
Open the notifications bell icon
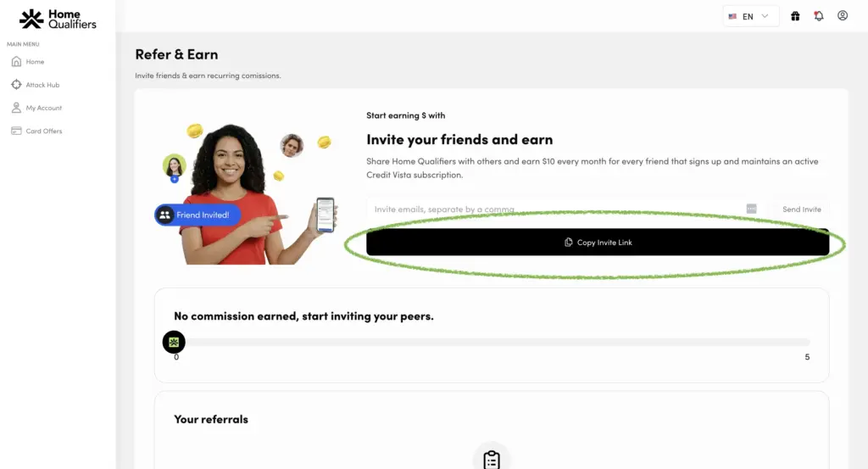point(819,16)
